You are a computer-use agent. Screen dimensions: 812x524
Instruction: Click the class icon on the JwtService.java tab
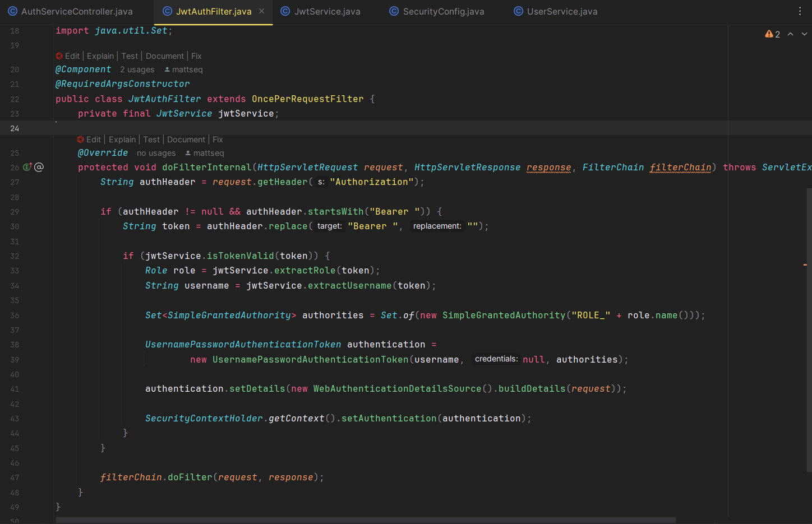tap(285, 11)
